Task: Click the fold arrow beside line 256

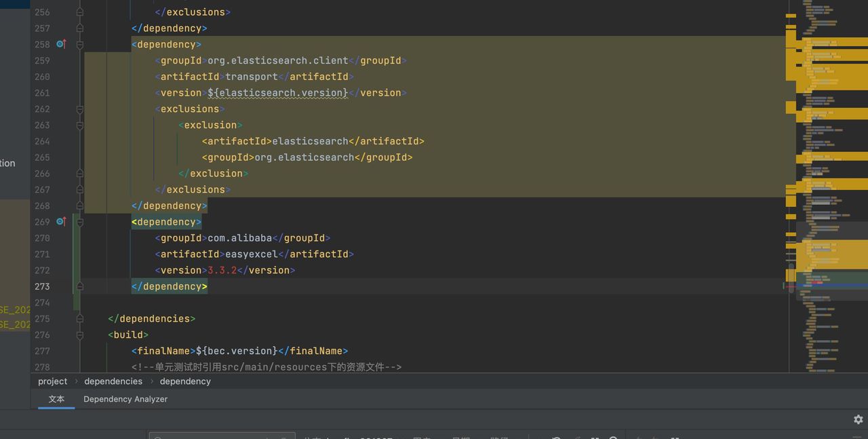Action: (79, 12)
